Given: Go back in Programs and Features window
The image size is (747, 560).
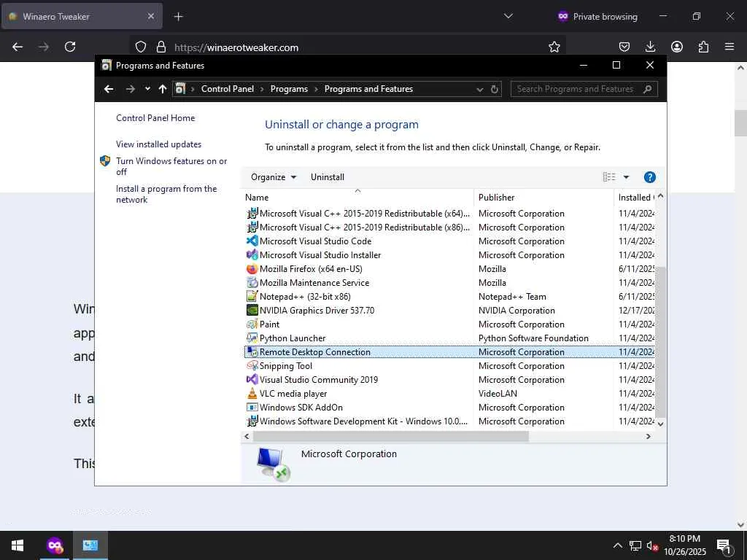Looking at the screenshot, I should (109, 89).
